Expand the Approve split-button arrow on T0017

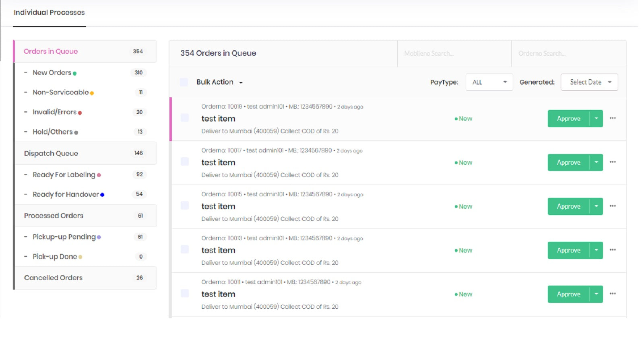[x=597, y=162]
